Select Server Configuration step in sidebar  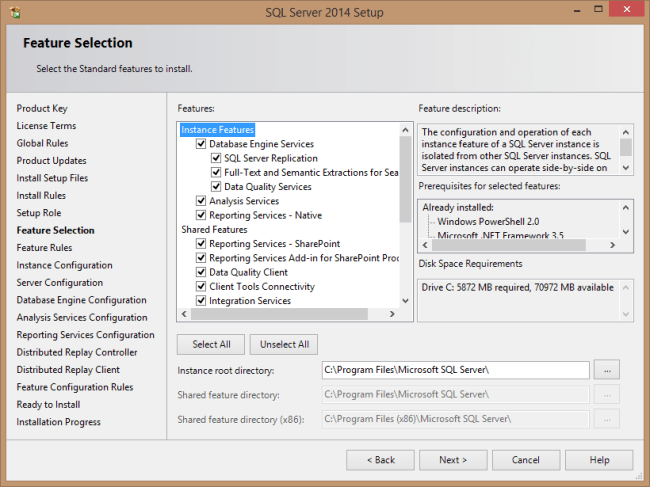59,282
